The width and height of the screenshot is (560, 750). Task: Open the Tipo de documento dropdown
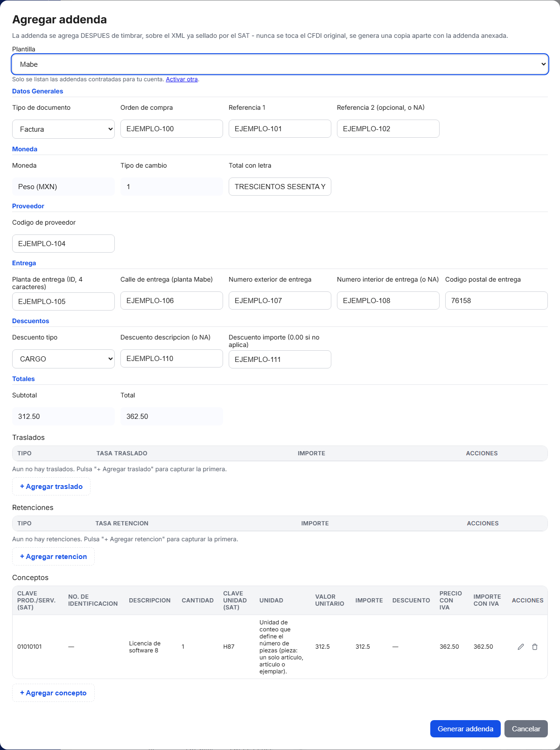click(x=63, y=129)
